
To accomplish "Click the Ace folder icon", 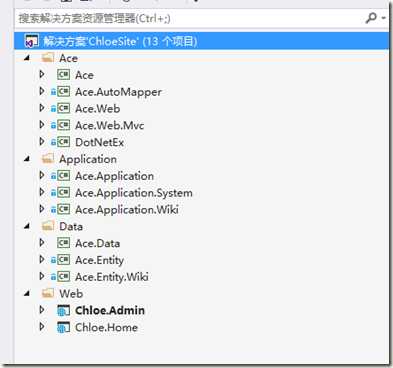I will point(48,58).
